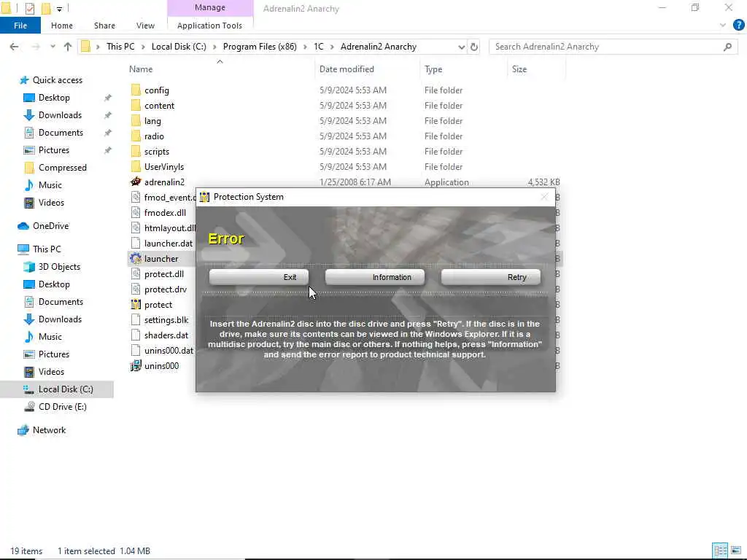Image resolution: width=747 pixels, height=560 pixels.
Task: Select the shaders.dat file
Action: click(x=166, y=335)
